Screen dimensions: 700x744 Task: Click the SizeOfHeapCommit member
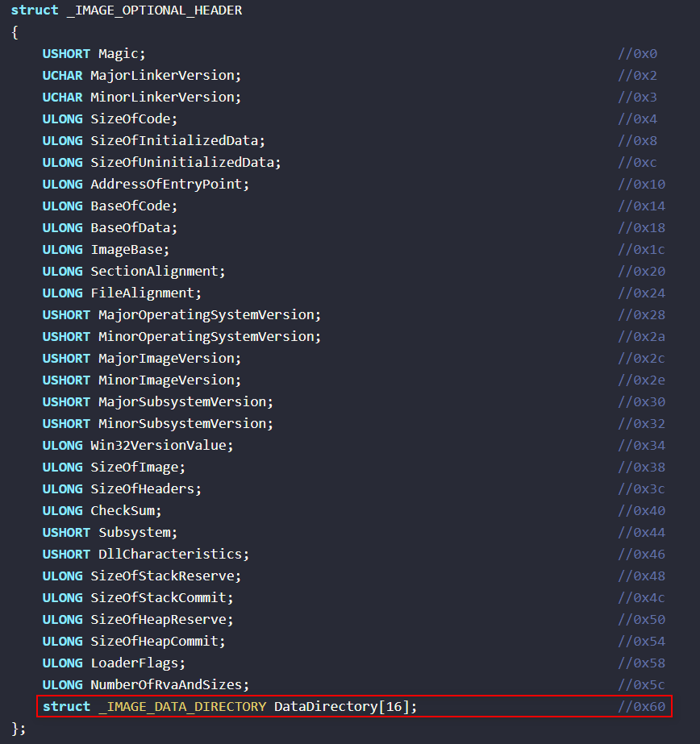click(157, 642)
